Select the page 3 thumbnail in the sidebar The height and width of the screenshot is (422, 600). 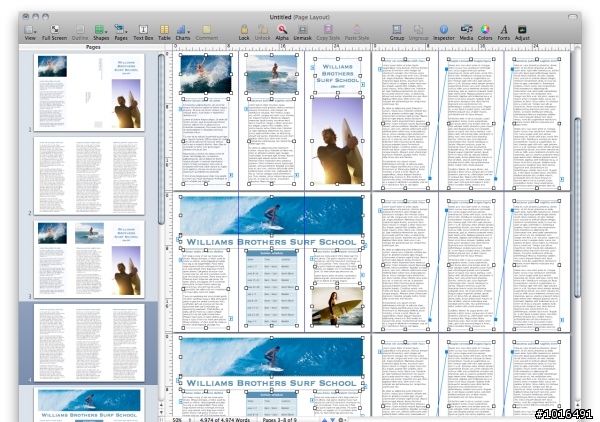(89, 259)
